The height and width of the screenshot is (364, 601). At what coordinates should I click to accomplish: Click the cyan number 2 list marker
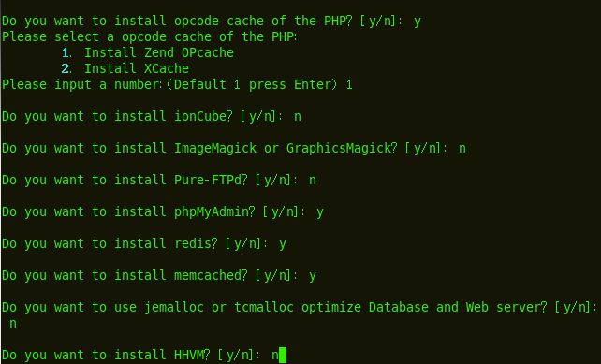[x=66, y=68]
